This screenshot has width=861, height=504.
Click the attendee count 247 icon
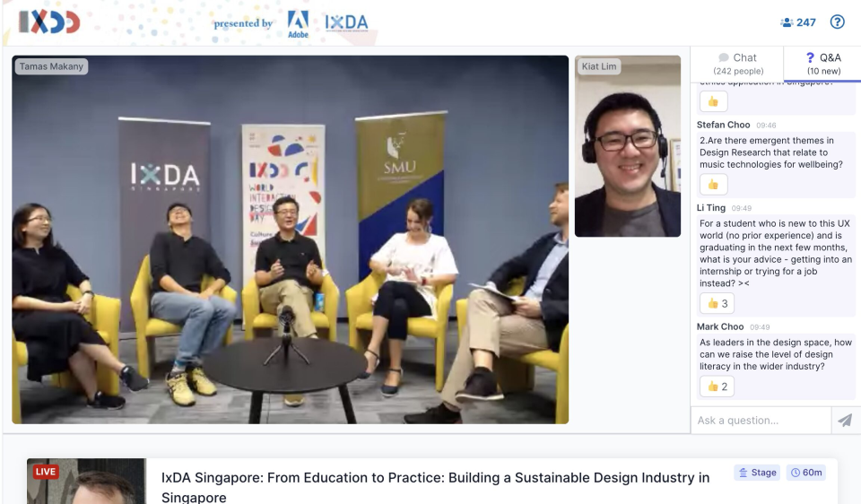[x=798, y=22]
